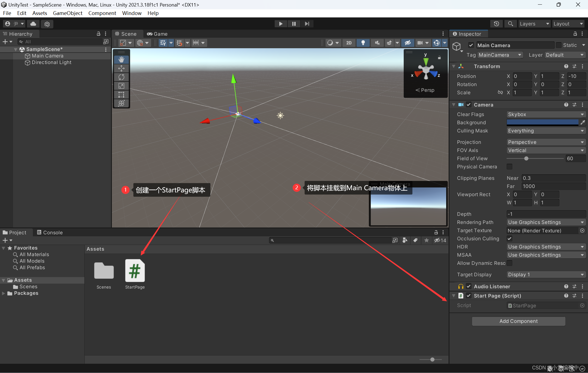Image resolution: width=588 pixels, height=373 pixels.
Task: Enable the Physical Camera checkbox
Action: click(509, 166)
